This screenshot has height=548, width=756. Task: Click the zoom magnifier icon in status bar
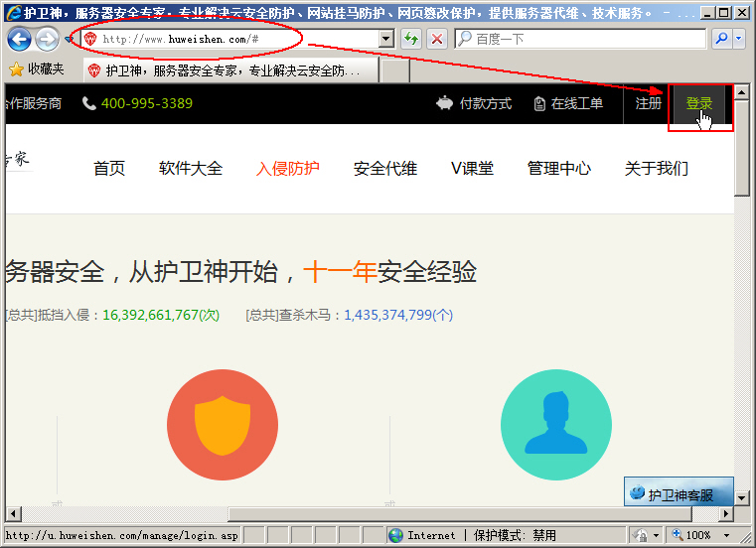[x=677, y=534]
